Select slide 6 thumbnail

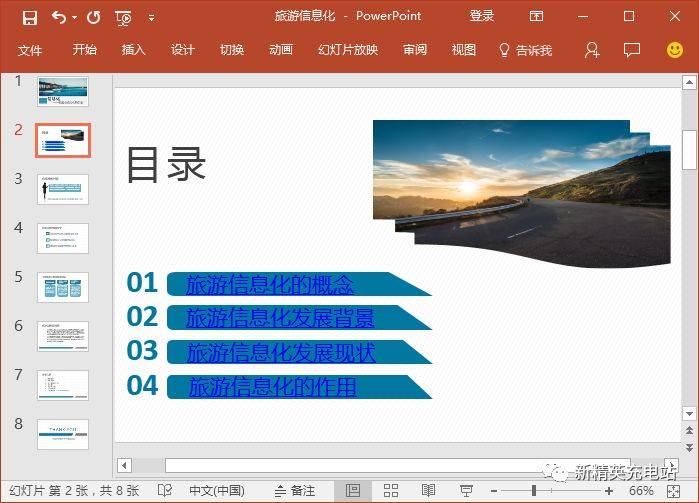(63, 336)
